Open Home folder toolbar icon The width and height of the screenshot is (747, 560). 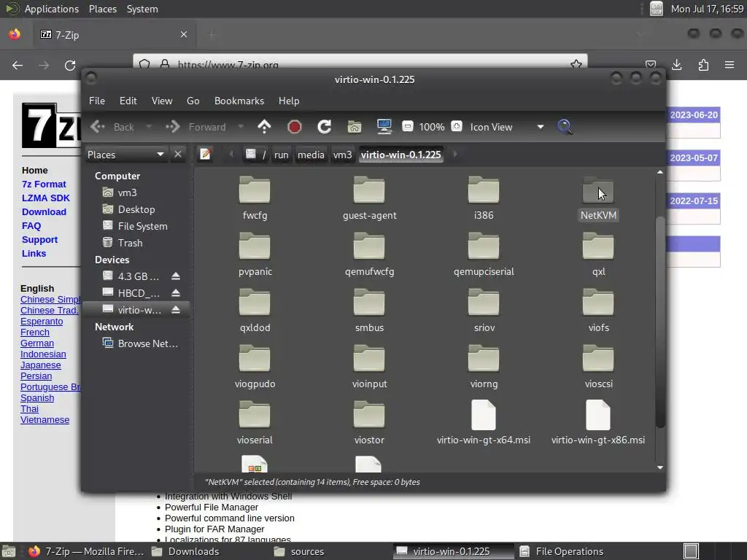[x=354, y=127]
